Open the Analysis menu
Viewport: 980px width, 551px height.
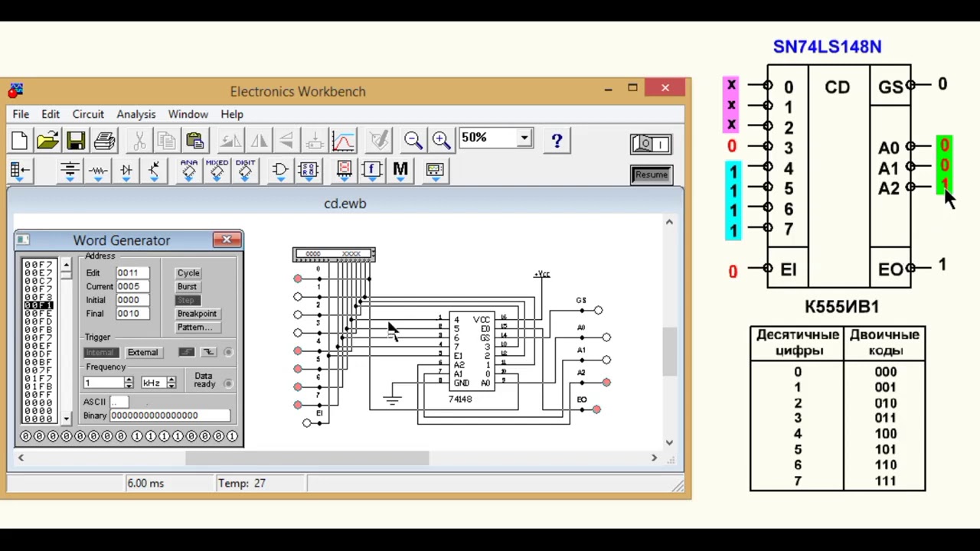[136, 114]
